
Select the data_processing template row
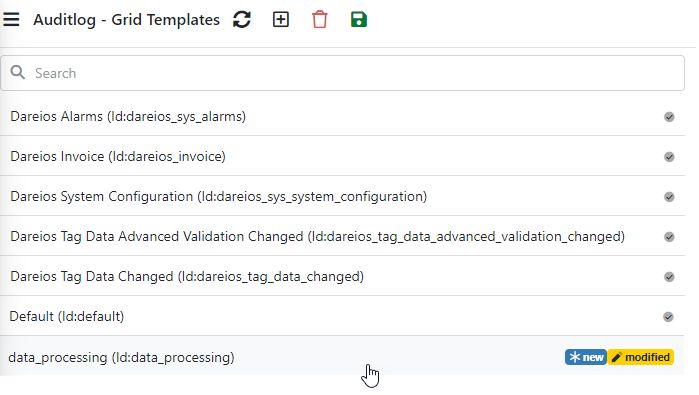(x=342, y=356)
